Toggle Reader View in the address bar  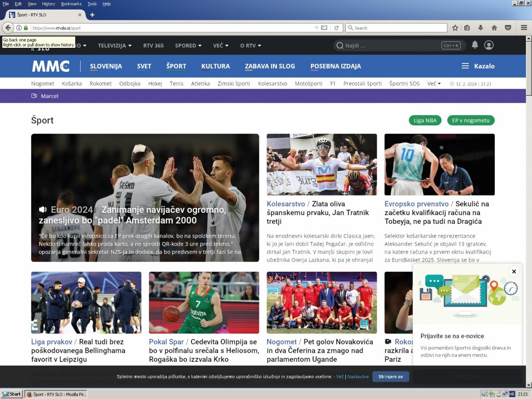[x=324, y=28]
